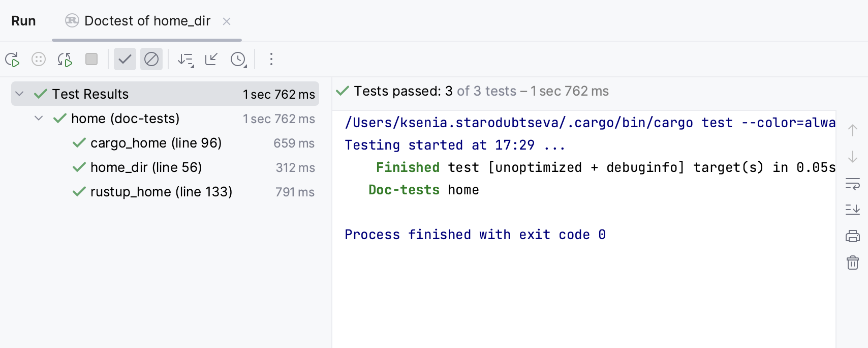
Task: Enable soft-wrap in the console output
Action: [853, 184]
